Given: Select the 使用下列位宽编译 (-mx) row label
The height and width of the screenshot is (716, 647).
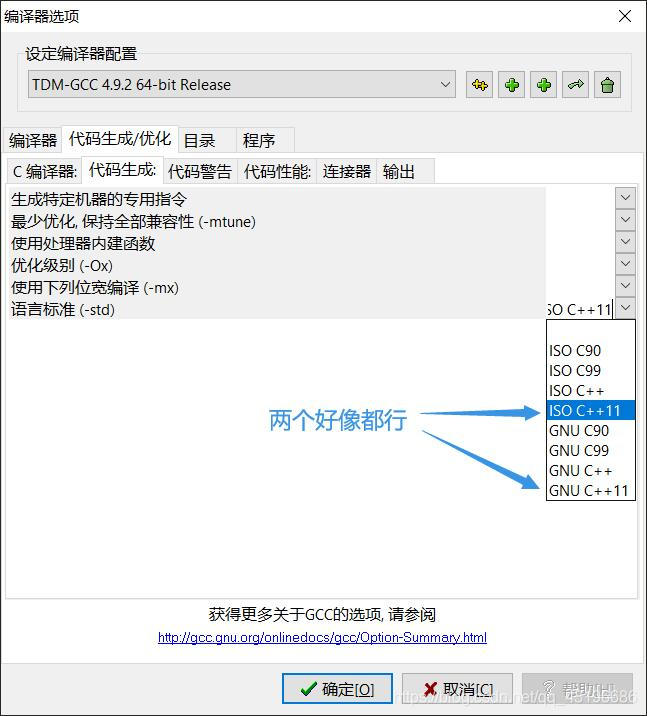Looking at the screenshot, I should [95, 287].
